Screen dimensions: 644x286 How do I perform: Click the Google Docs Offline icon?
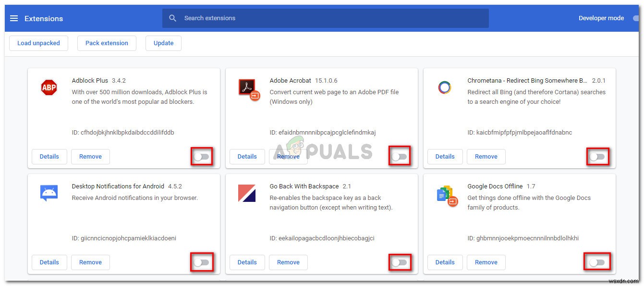[x=445, y=193]
